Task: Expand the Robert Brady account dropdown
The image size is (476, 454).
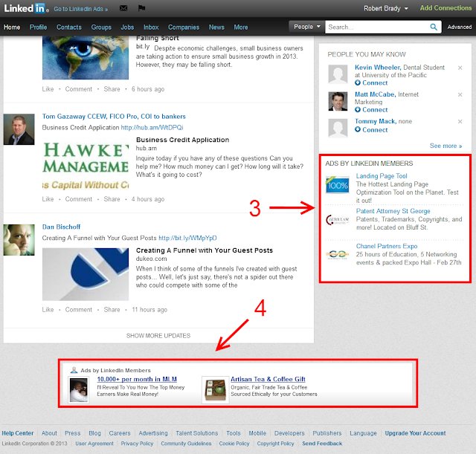Action: (x=386, y=8)
